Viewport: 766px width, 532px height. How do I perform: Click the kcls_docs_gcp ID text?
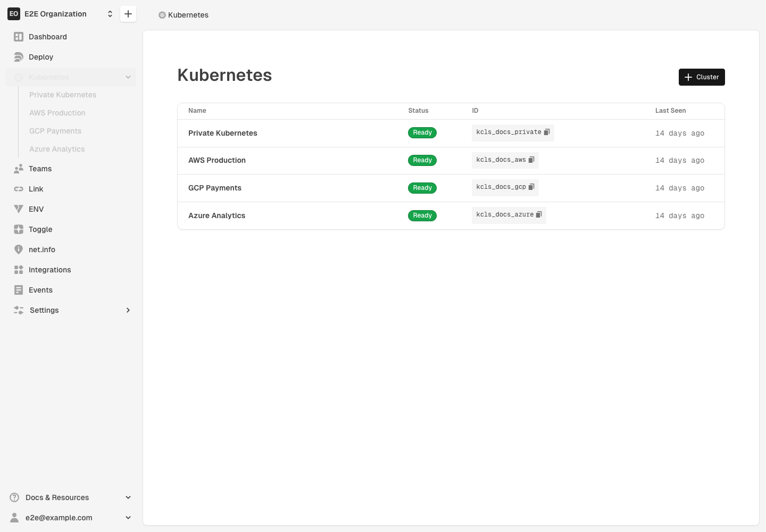[501, 187]
